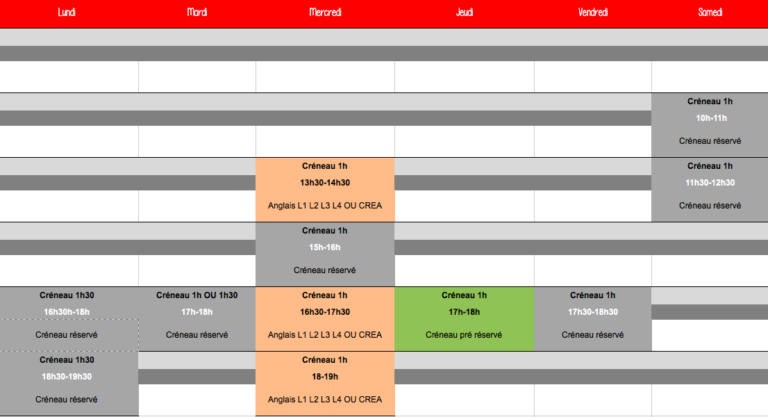Select Mercredi 18-19h Anglais slot
Viewport: 768px width, 417px height.
[x=325, y=383]
